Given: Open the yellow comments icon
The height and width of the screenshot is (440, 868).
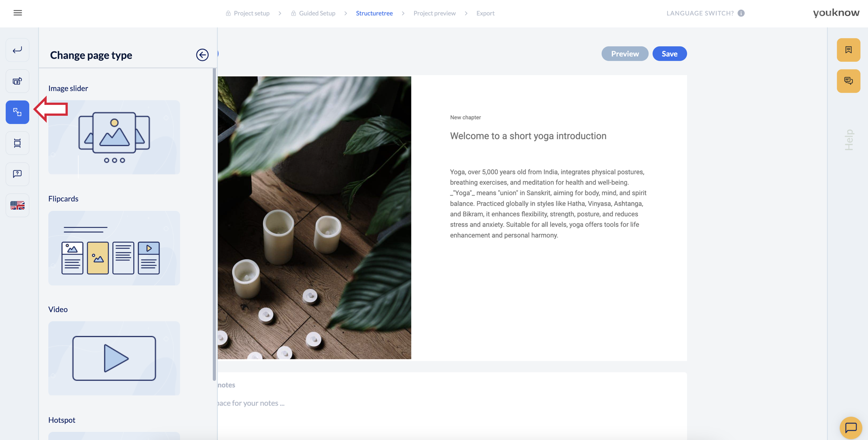Looking at the screenshot, I should [x=848, y=81].
